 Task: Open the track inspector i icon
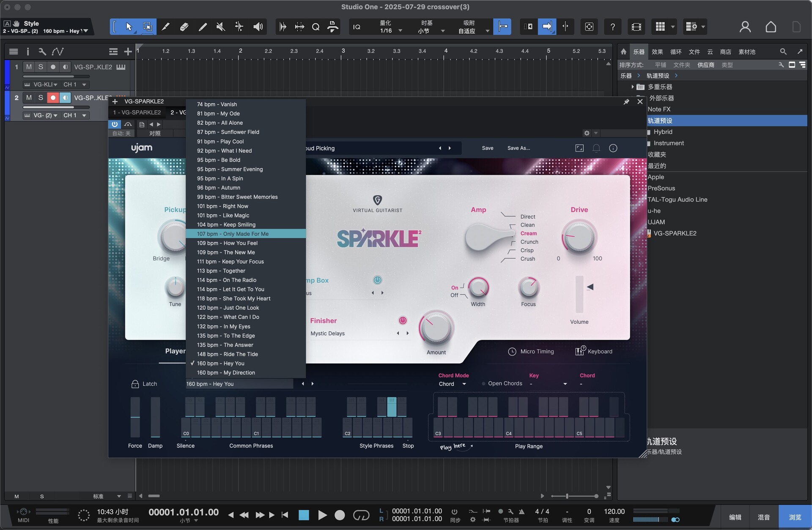28,52
